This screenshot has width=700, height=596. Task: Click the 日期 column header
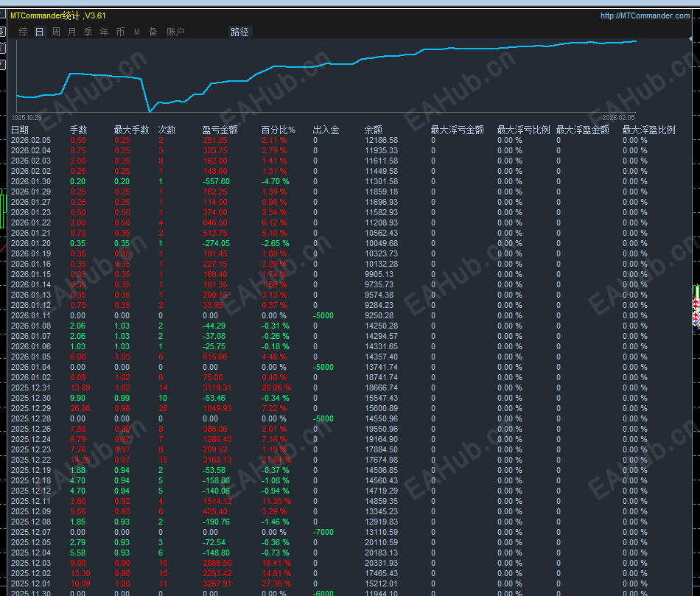pos(20,130)
